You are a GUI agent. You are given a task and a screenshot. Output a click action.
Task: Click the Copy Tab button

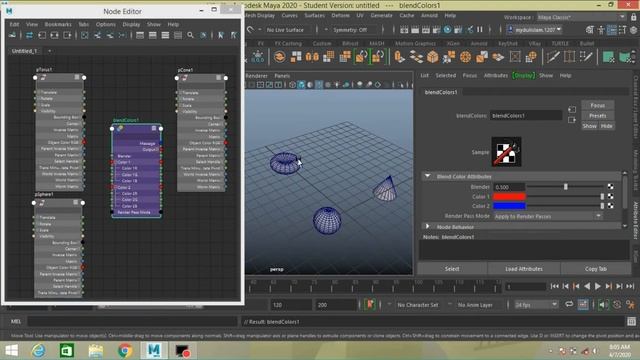tap(596, 269)
